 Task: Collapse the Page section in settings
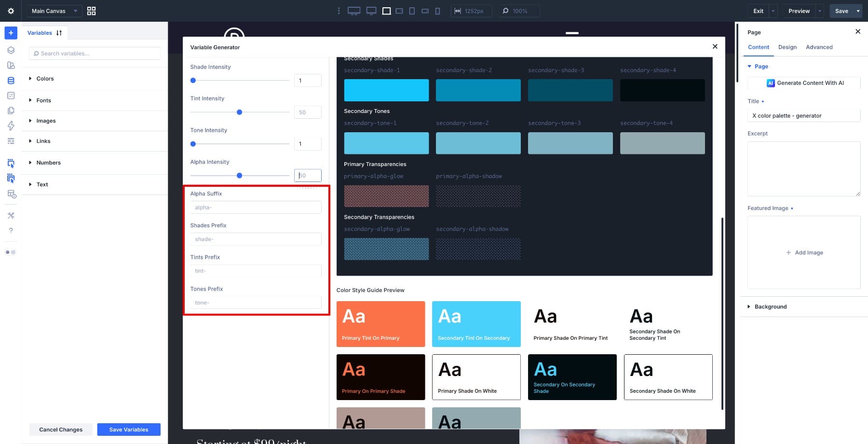coord(758,67)
